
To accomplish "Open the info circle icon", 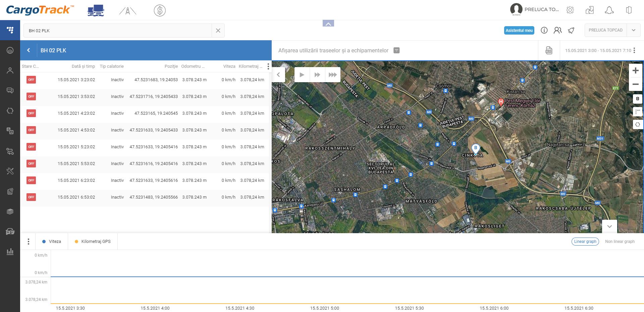I will pos(544,31).
